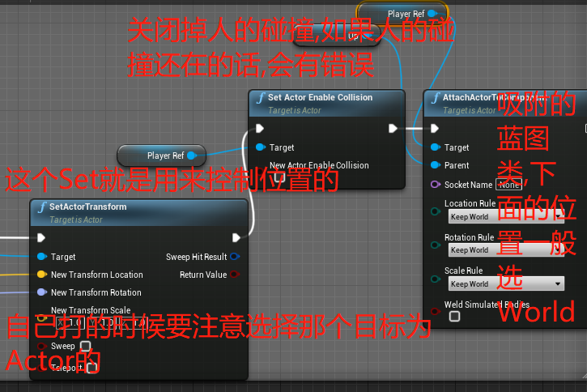
Task: Click Rotation Rule enum pin
Action: [436, 245]
